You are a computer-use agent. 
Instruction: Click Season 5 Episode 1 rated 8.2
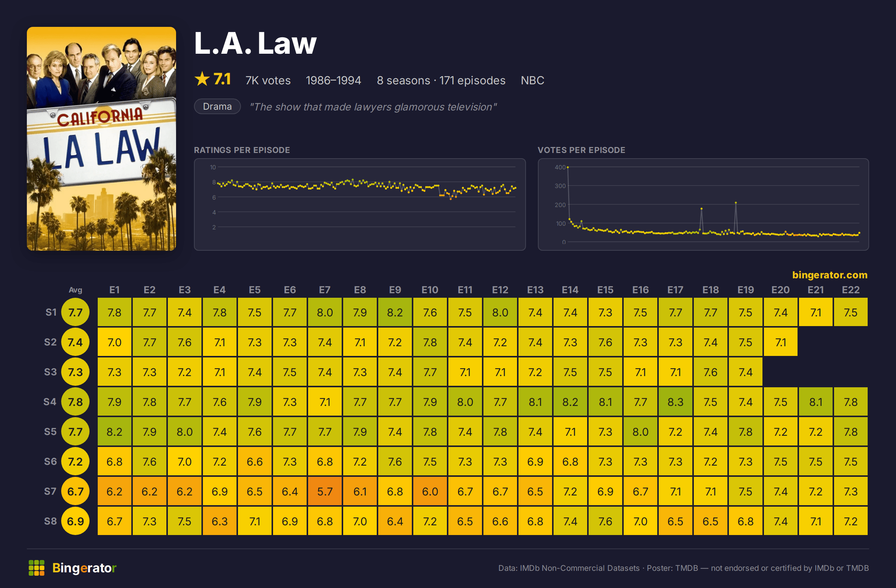click(115, 431)
